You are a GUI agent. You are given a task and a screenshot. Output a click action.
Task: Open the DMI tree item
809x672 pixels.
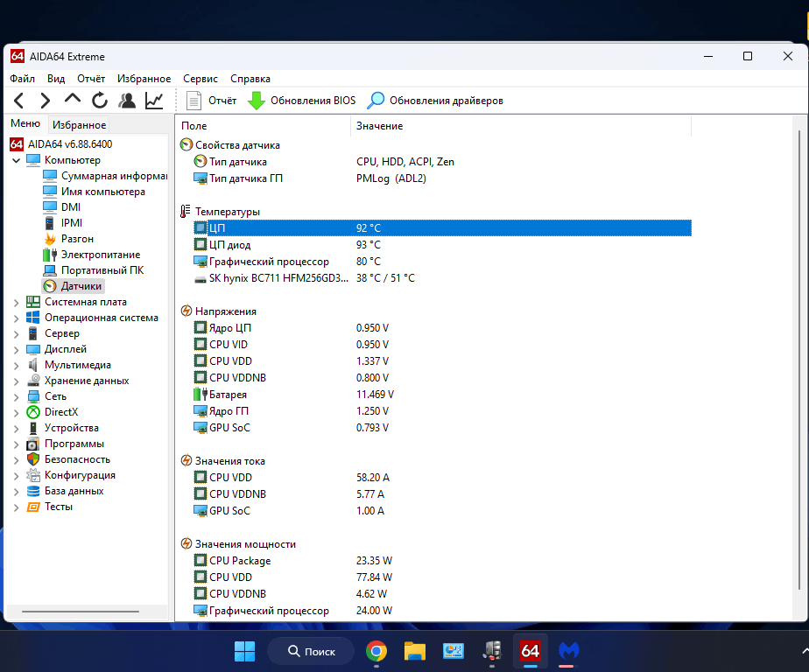62,207
